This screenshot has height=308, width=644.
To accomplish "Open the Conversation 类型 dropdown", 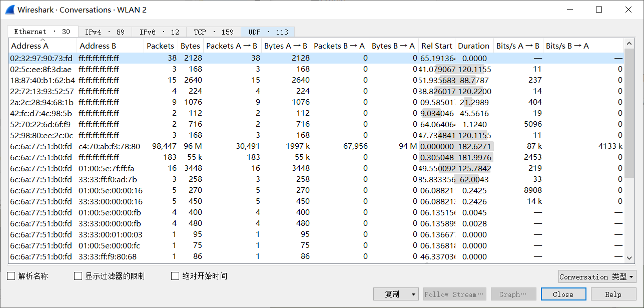I will pos(596,277).
